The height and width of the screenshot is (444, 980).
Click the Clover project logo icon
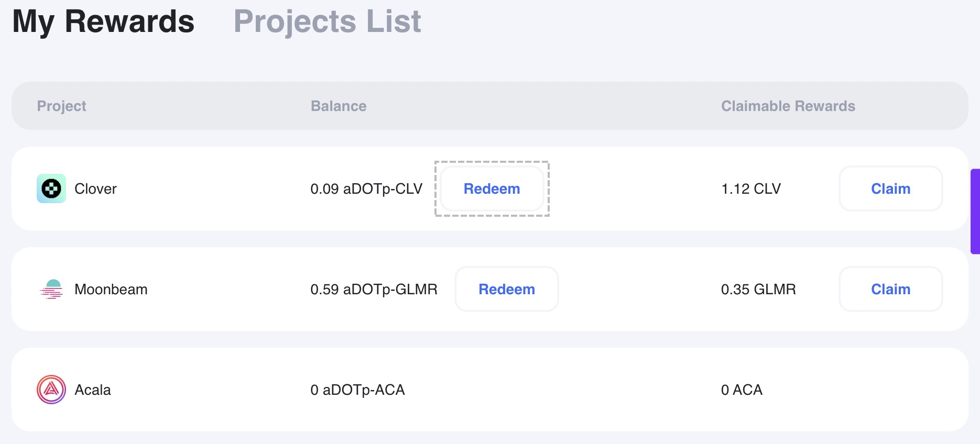point(51,188)
